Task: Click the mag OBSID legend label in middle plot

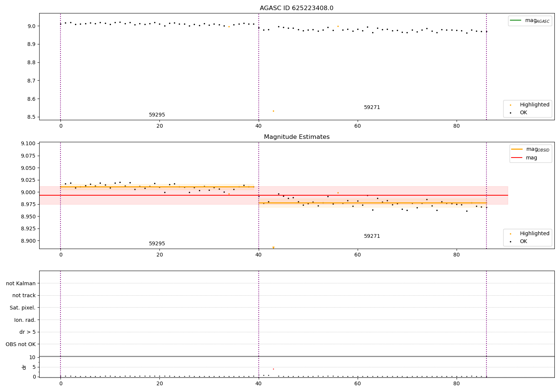Action: point(538,149)
